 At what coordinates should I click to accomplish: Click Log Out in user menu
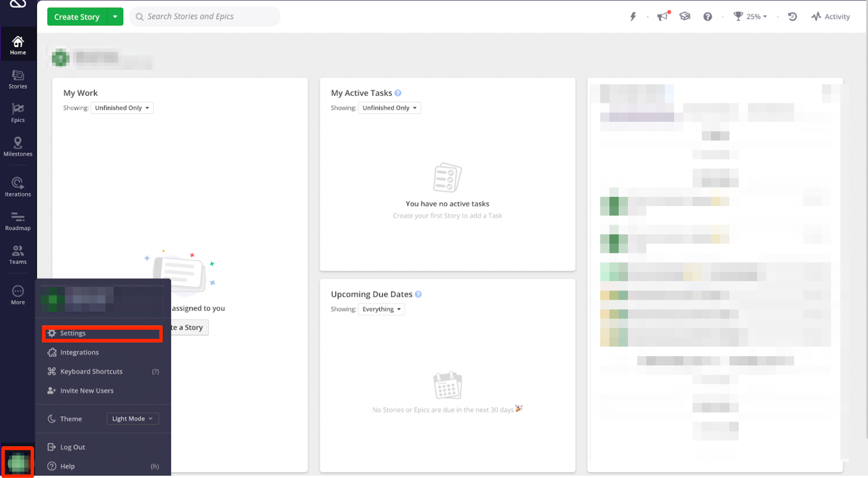72,447
